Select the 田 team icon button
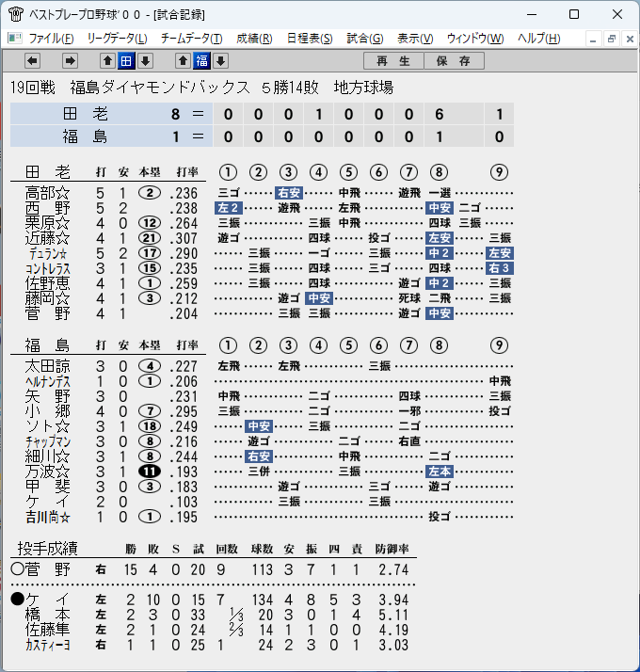 (x=126, y=61)
